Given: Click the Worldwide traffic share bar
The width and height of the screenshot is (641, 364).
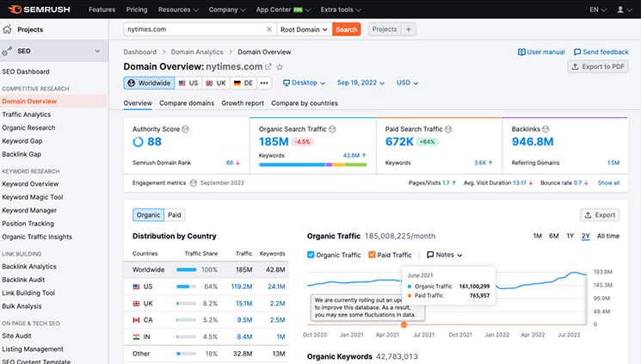Looking at the screenshot, I should (x=187, y=270).
